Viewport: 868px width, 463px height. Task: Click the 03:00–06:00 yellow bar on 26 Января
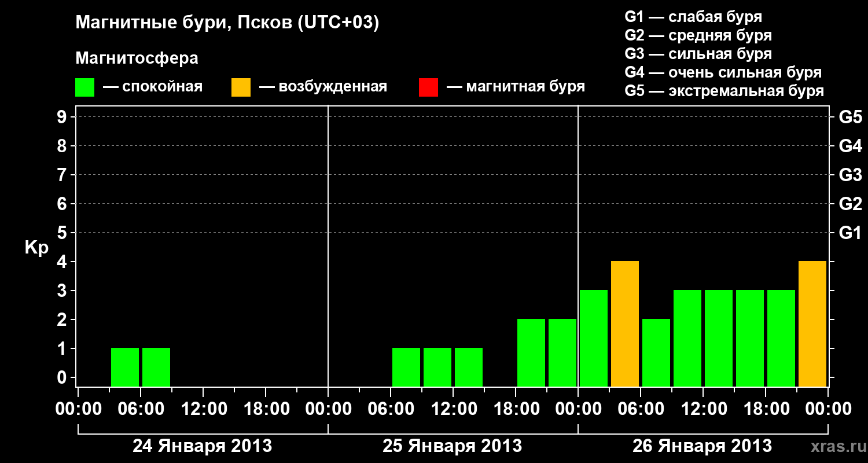tap(625, 324)
